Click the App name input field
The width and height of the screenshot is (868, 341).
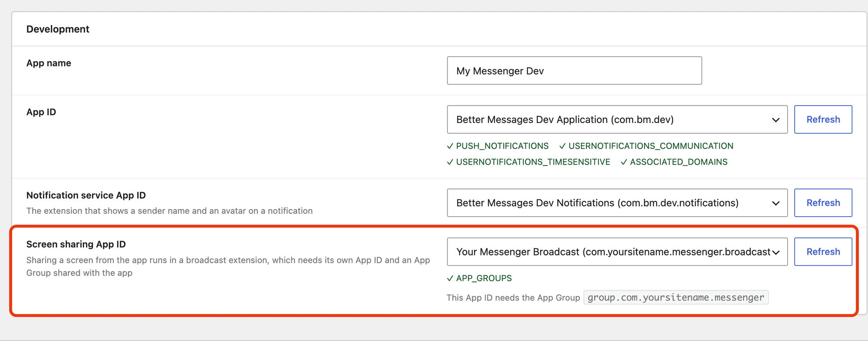click(x=574, y=70)
